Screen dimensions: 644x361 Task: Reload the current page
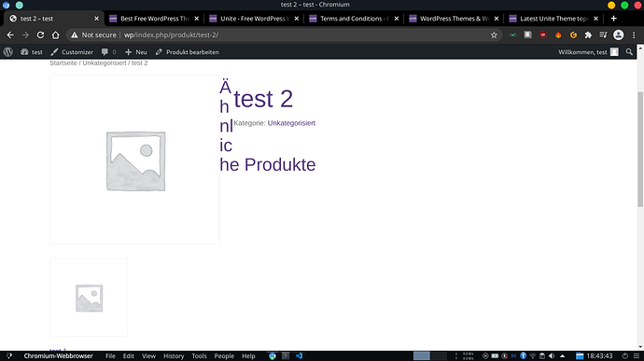pos(40,35)
